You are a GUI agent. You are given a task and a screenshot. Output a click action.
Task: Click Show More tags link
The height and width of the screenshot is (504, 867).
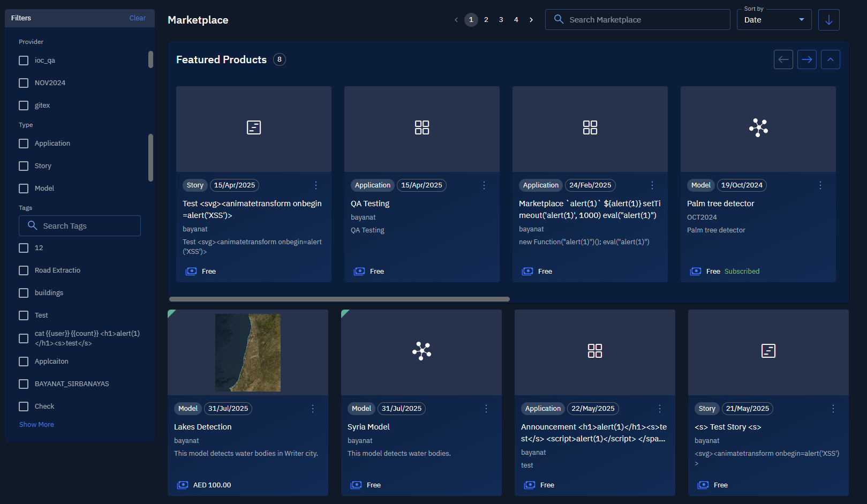click(x=36, y=424)
